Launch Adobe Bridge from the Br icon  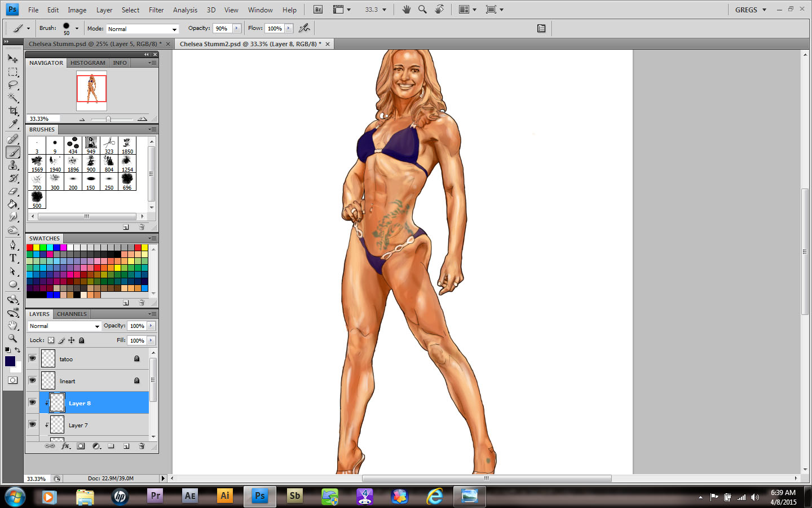click(x=318, y=10)
